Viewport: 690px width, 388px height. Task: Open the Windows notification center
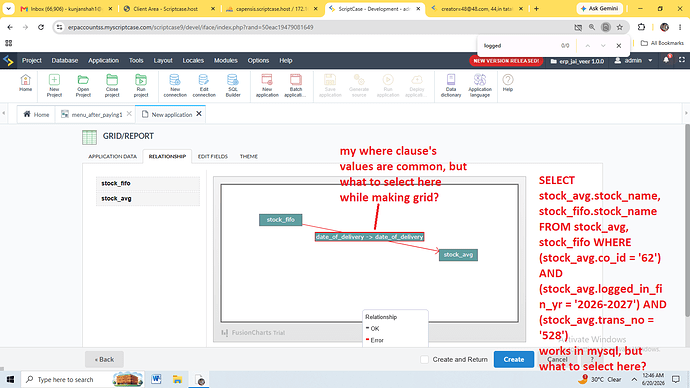676,379
